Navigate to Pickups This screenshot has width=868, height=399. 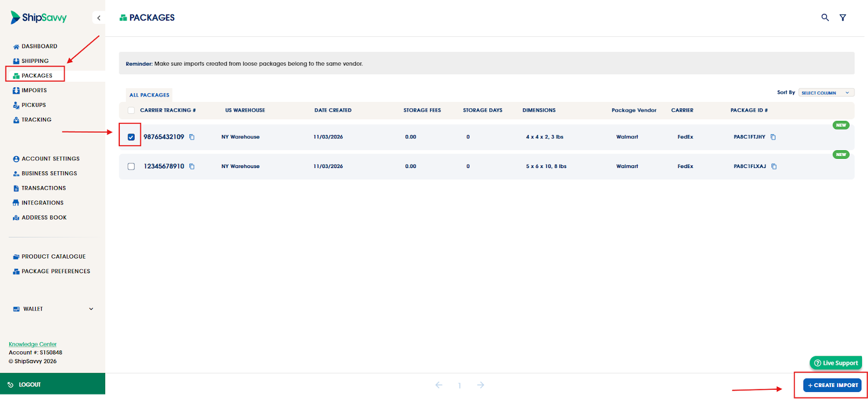pyautogui.click(x=33, y=105)
